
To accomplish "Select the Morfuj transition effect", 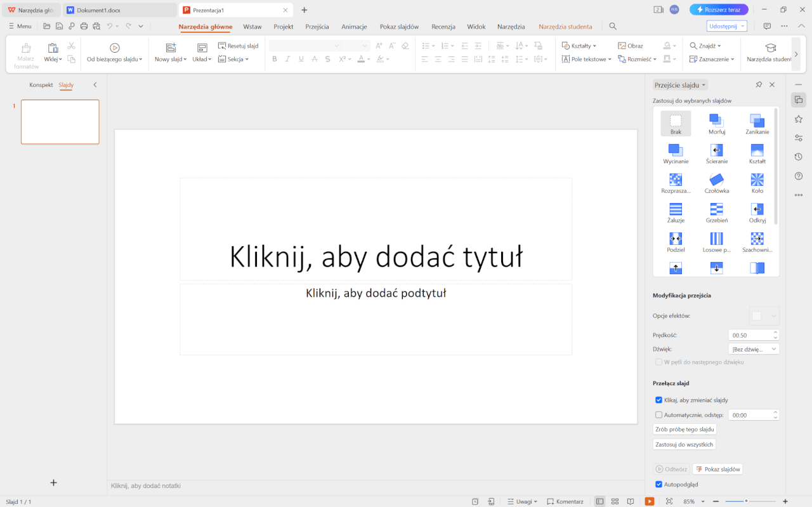I will pyautogui.click(x=716, y=124).
